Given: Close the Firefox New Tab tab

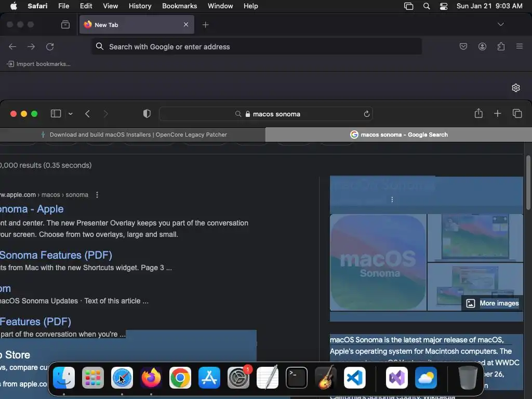Looking at the screenshot, I should (x=186, y=24).
